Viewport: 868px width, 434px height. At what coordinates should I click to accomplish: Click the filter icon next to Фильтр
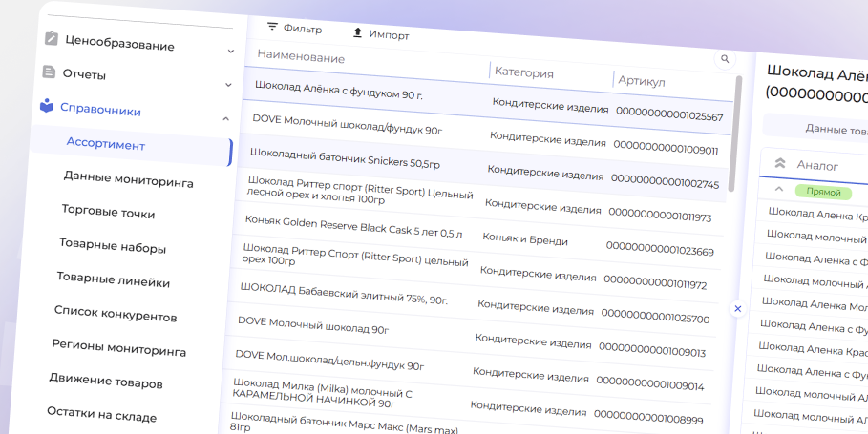273,28
